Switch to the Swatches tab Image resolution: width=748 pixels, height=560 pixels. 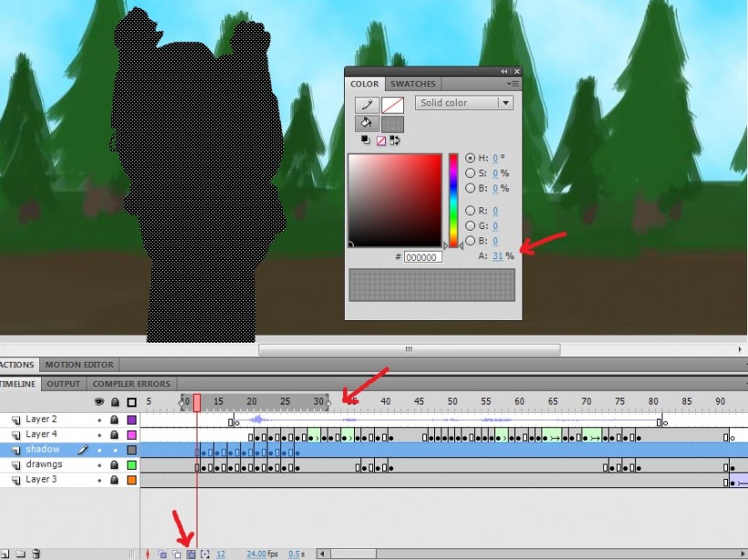coord(413,84)
